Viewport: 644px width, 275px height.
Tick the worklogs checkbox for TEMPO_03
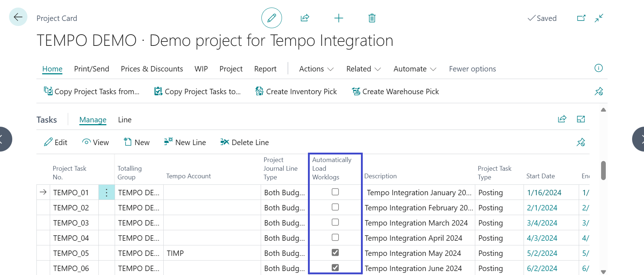pos(335,222)
